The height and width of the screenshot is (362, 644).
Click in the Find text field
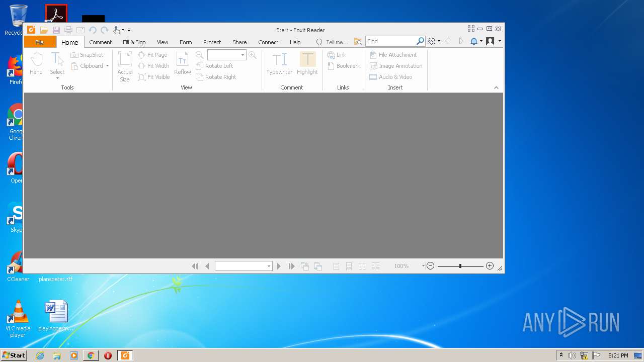(391, 41)
